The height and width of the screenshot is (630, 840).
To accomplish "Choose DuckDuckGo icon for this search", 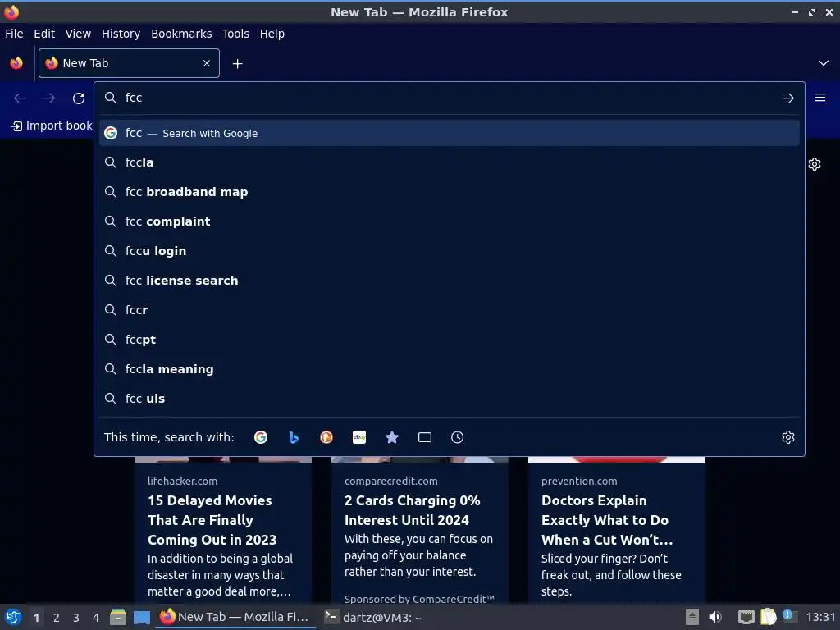I will tap(326, 437).
